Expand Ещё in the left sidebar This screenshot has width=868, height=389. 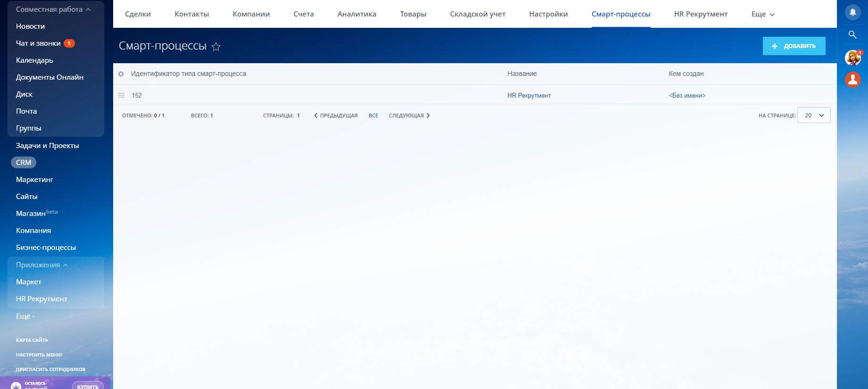[x=25, y=316]
